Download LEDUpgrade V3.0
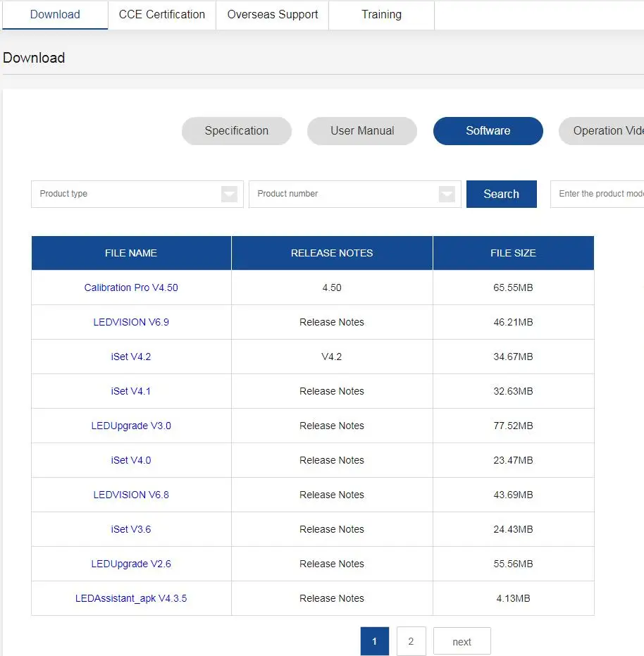 pos(131,426)
